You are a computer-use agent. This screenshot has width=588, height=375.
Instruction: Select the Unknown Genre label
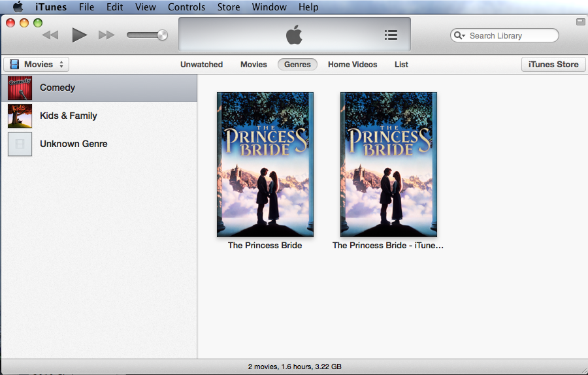[73, 144]
